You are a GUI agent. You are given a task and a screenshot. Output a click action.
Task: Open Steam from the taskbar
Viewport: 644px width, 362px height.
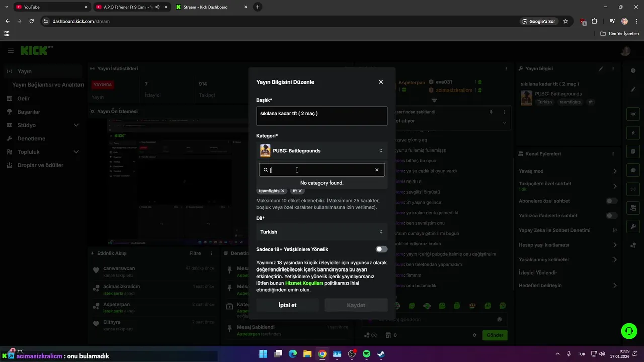[x=381, y=354]
